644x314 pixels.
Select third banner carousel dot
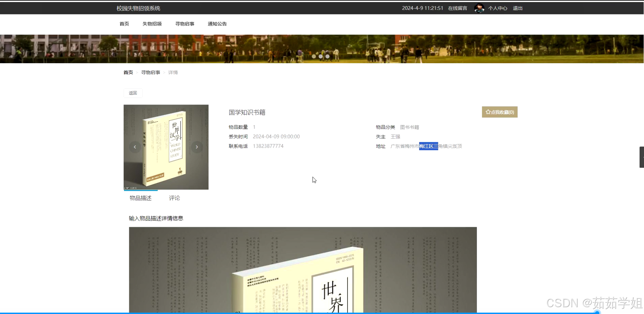[x=327, y=56]
